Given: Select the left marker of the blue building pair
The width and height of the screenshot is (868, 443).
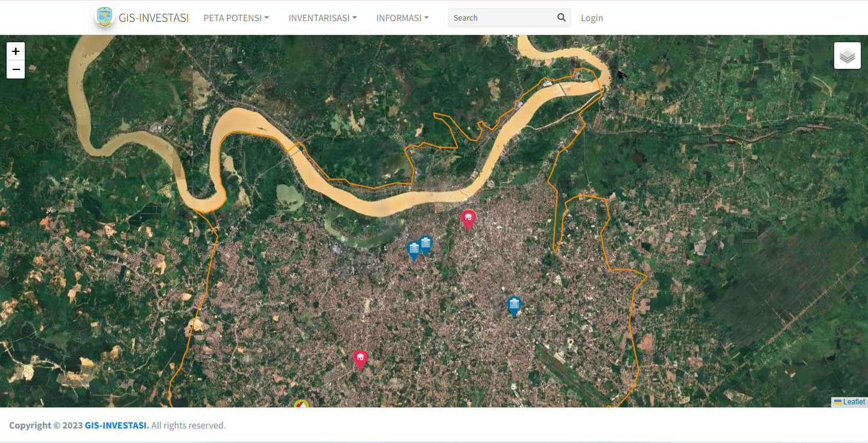Looking at the screenshot, I should 413,249.
